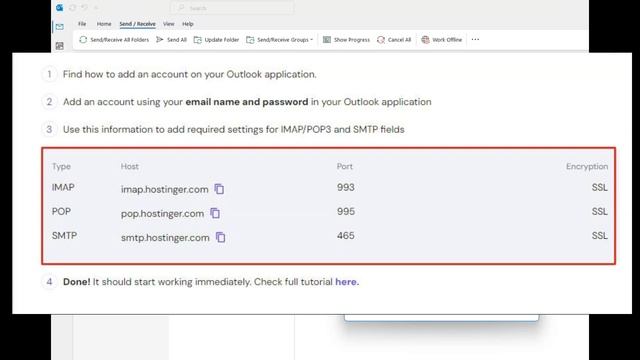Image resolution: width=640 pixels, height=360 pixels.
Task: Click the Show Progress button
Action: 346,40
